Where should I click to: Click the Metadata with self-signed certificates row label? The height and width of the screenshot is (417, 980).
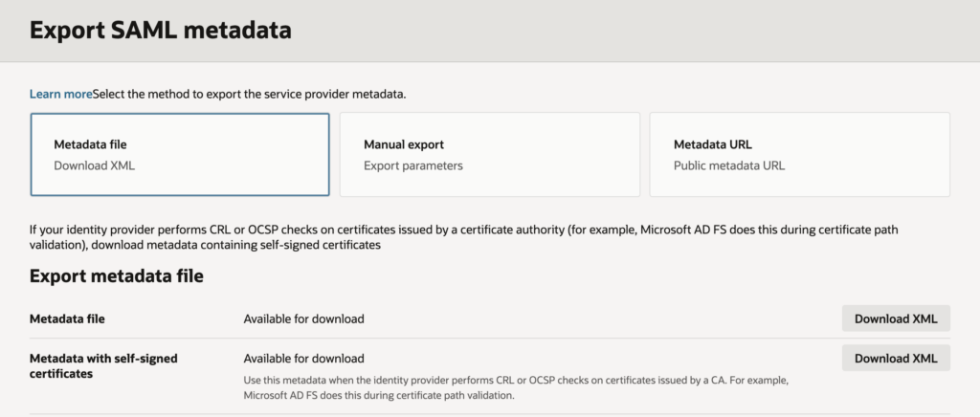click(104, 365)
